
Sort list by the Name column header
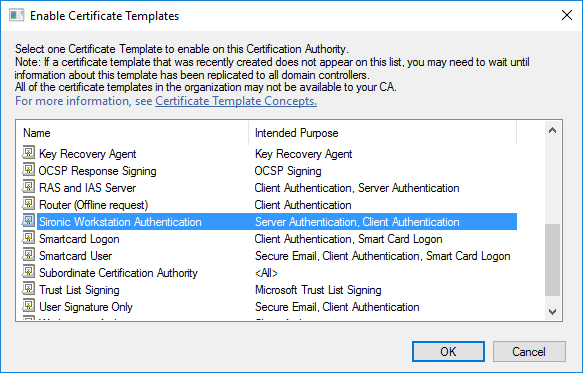coord(132,133)
